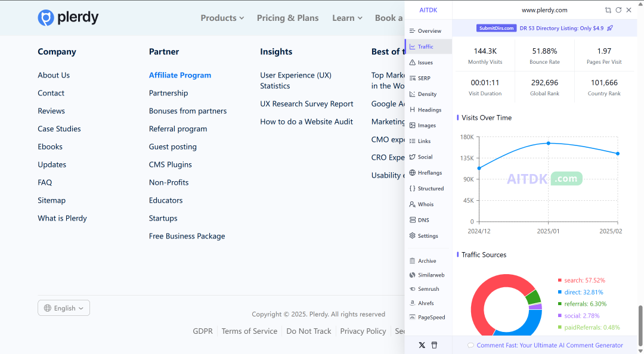The image size is (644, 354).
Task: Click the Plerdy logo icon
Action: point(46,18)
